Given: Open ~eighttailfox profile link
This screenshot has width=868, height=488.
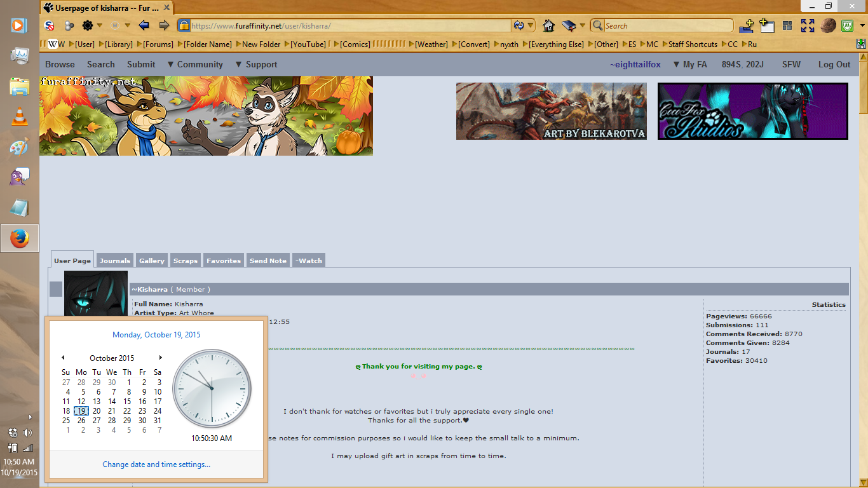Looking at the screenshot, I should tap(635, 64).
